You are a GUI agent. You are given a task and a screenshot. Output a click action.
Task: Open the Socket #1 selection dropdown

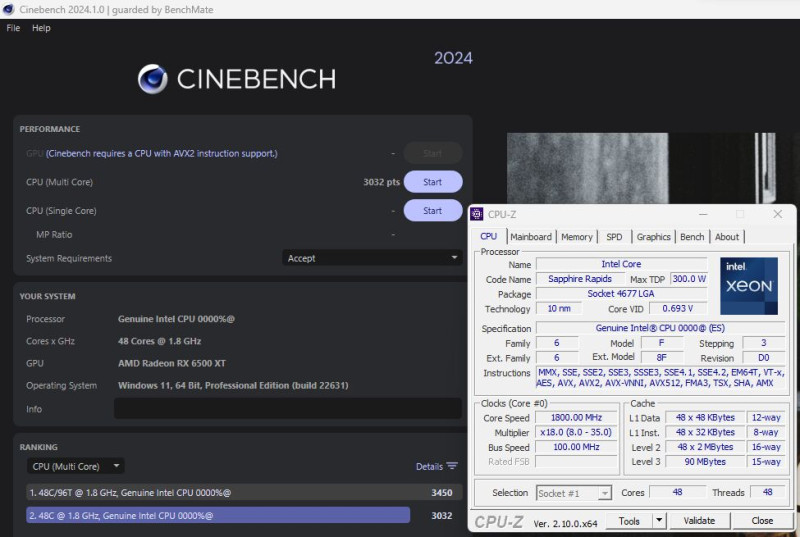(x=574, y=493)
